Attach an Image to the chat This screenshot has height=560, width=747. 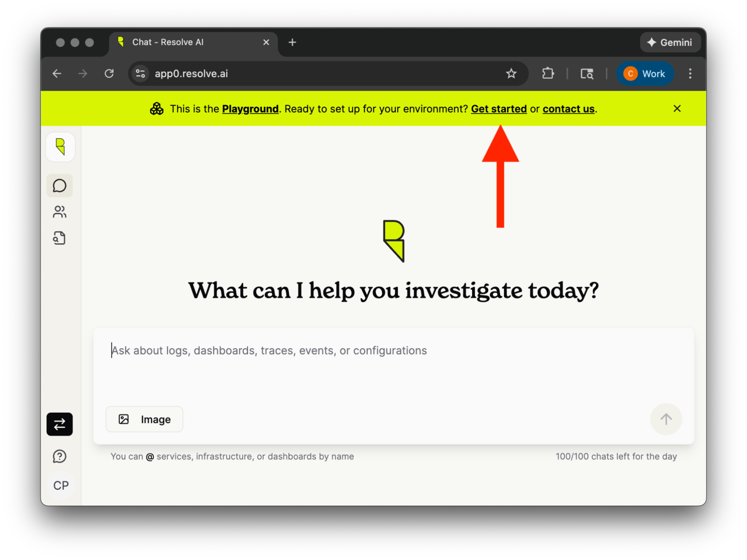tap(145, 419)
